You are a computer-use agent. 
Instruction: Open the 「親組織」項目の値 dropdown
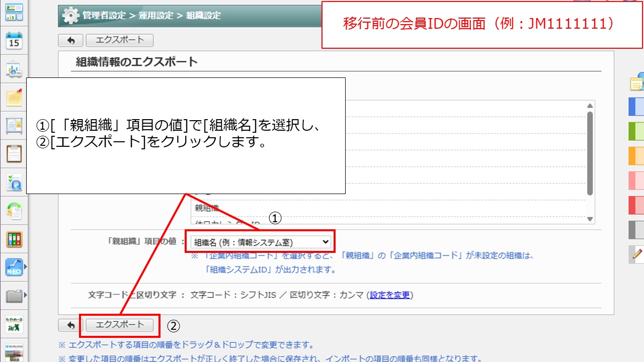261,242
